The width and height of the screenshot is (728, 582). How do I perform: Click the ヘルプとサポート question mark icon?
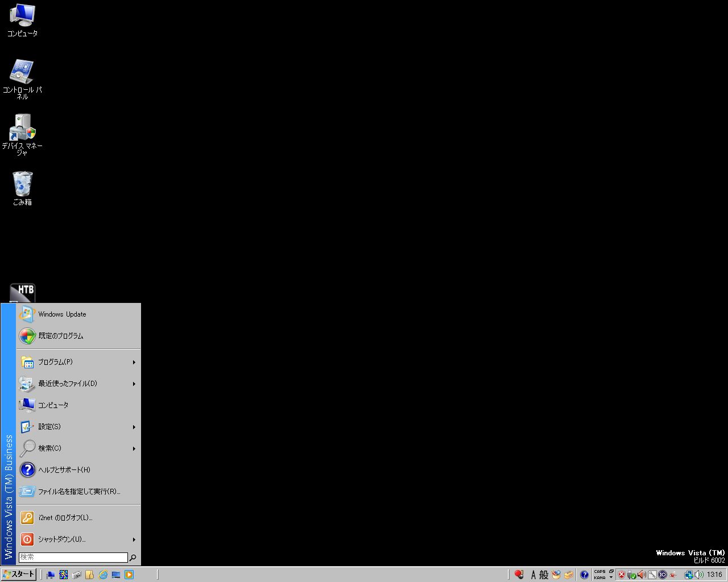[27, 469]
